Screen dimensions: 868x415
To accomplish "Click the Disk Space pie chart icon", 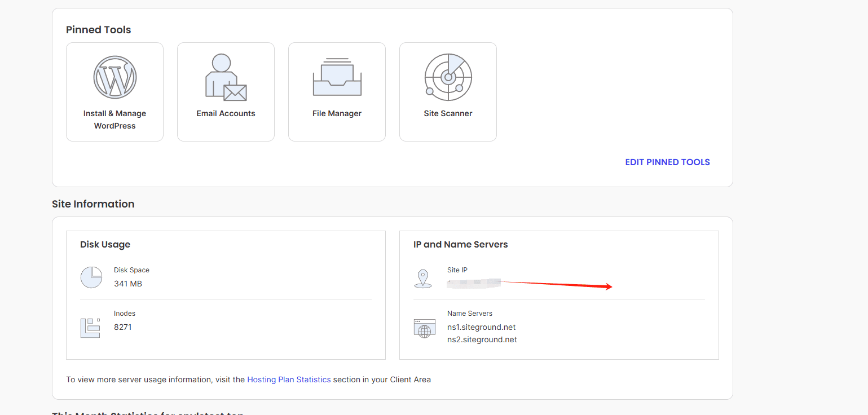I will pos(91,277).
